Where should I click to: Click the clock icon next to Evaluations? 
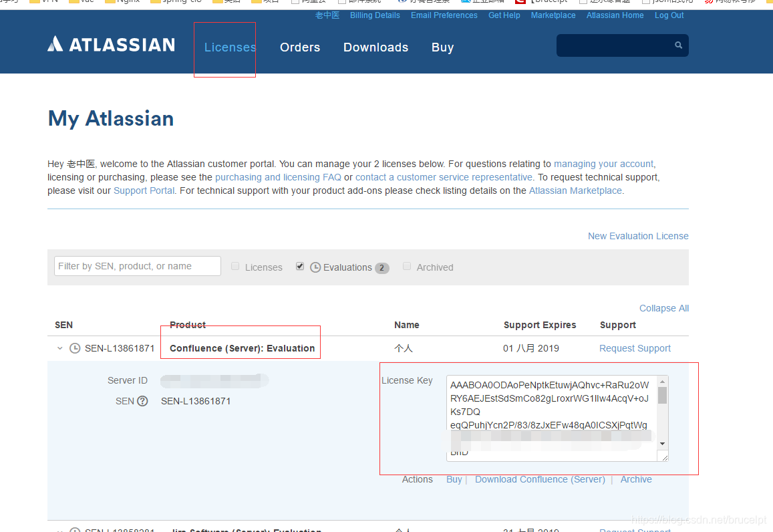[x=315, y=267]
